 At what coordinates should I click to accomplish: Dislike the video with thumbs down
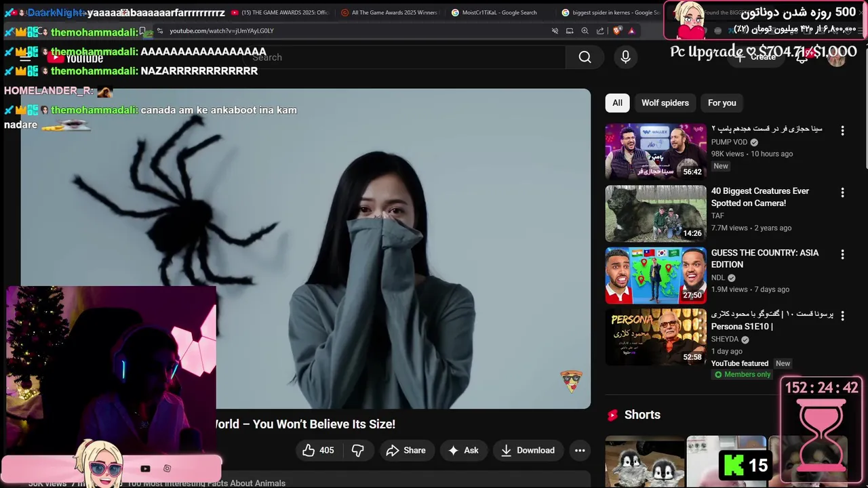[x=357, y=450]
